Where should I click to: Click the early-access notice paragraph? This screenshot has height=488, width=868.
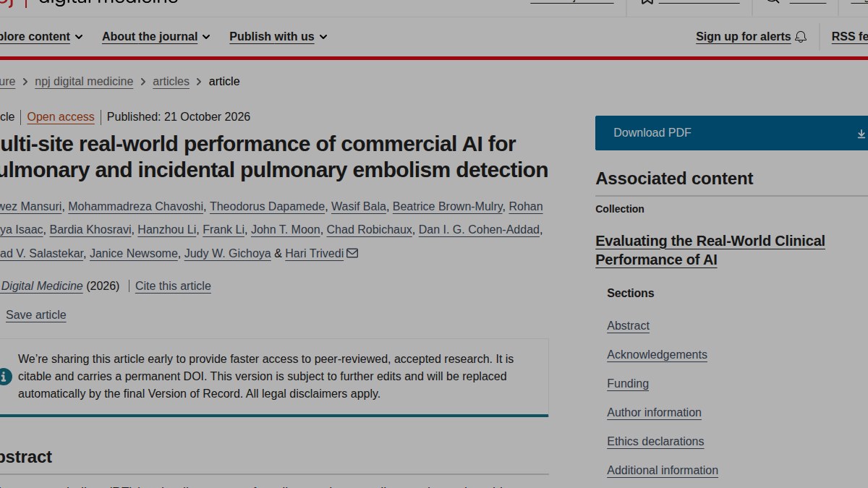(266, 377)
